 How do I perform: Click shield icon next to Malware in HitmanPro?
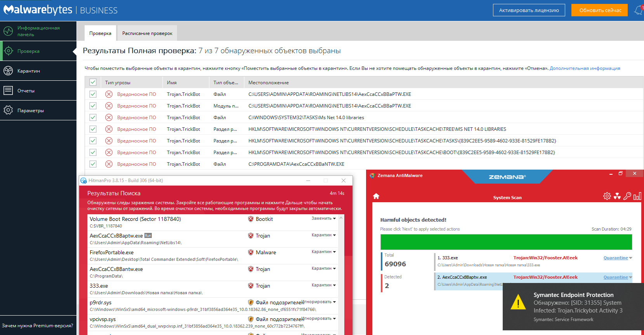pos(251,252)
